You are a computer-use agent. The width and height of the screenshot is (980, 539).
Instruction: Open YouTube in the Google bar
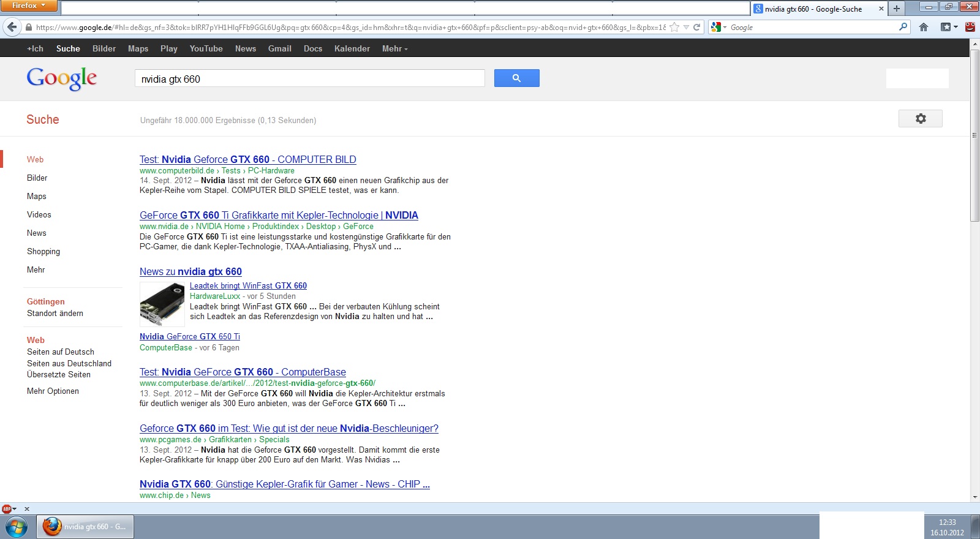click(x=206, y=48)
